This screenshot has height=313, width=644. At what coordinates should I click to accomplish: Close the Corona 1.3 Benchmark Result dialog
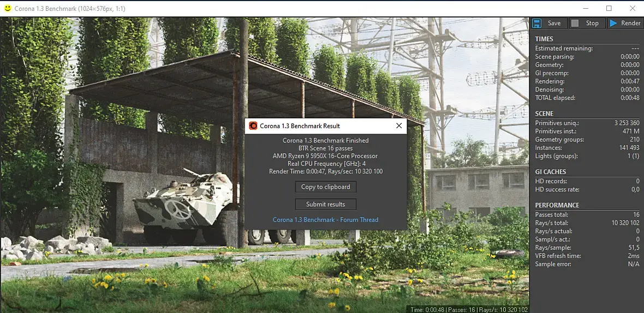[x=399, y=126]
